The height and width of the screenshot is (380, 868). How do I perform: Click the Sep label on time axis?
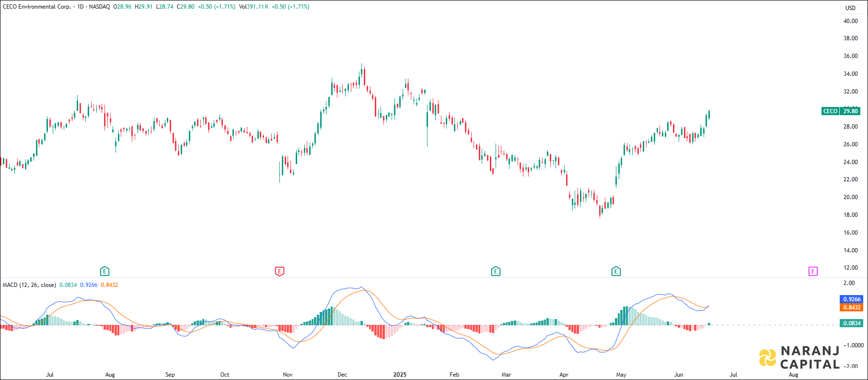170,375
